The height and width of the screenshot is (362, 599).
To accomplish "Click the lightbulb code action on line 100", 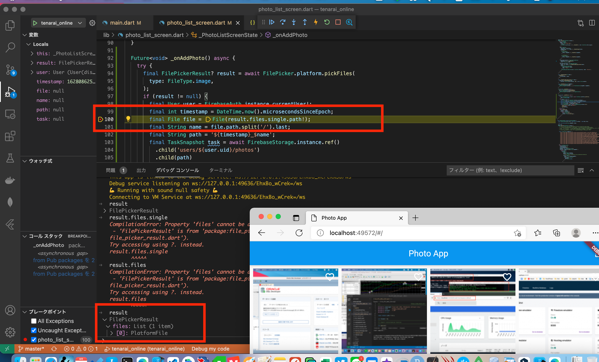I will [128, 119].
